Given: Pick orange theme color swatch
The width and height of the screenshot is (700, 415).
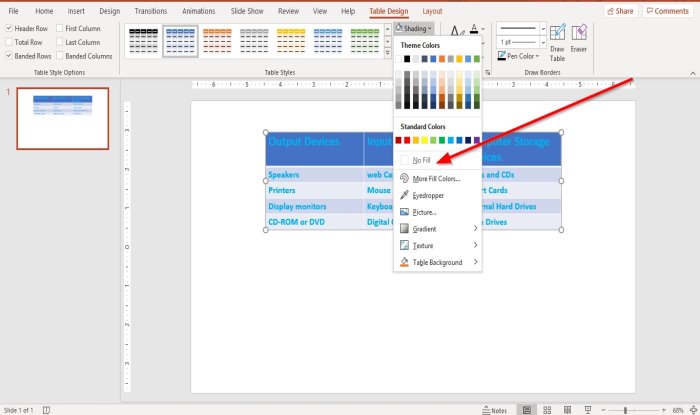Looking at the screenshot, I should (442, 59).
